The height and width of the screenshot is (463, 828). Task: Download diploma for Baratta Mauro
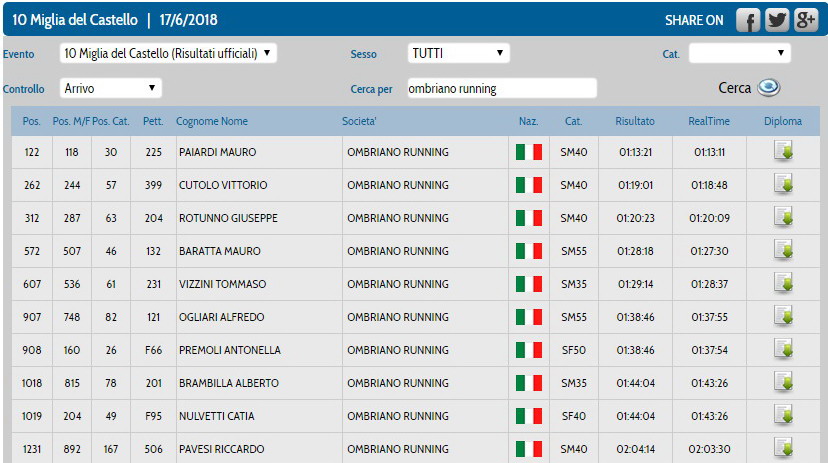[783, 251]
